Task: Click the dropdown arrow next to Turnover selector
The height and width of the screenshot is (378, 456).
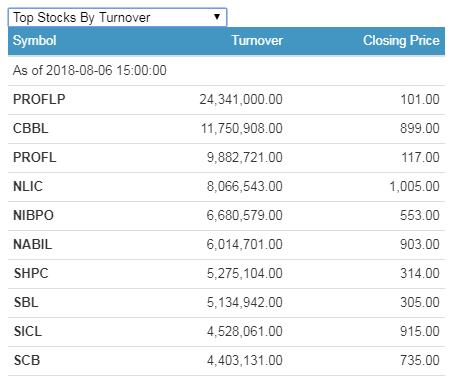Action: [217, 17]
